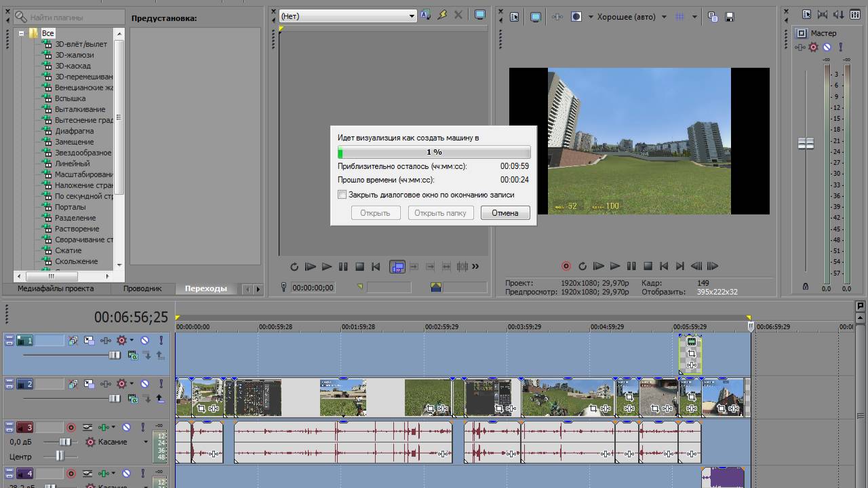Switch to the Проводник tab
The width and height of the screenshot is (868, 488).
(x=142, y=288)
